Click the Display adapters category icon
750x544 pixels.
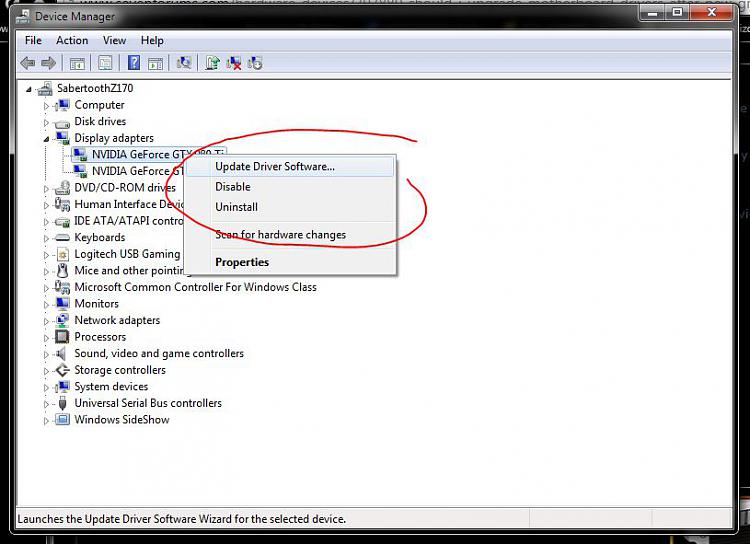(x=62, y=138)
